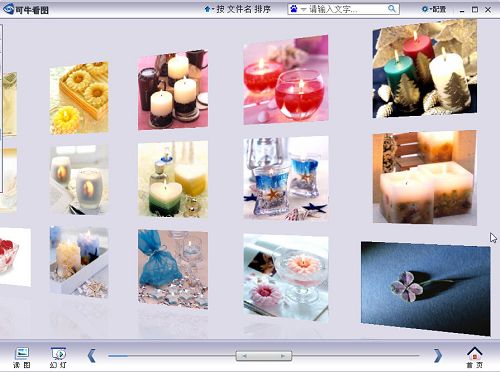Open the sunflower candles box thumbnail
The height and width of the screenshot is (372, 500).
click(79, 98)
